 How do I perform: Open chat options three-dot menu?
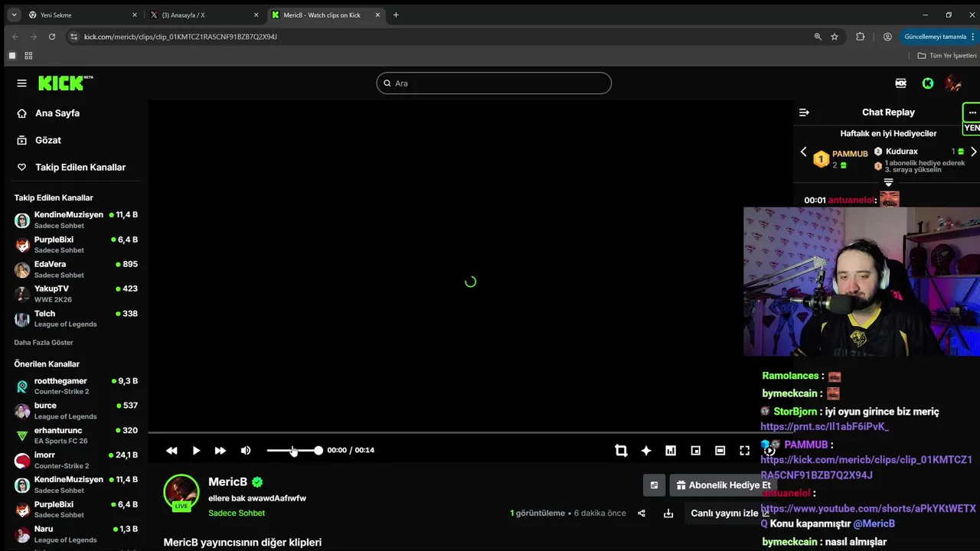972,112
